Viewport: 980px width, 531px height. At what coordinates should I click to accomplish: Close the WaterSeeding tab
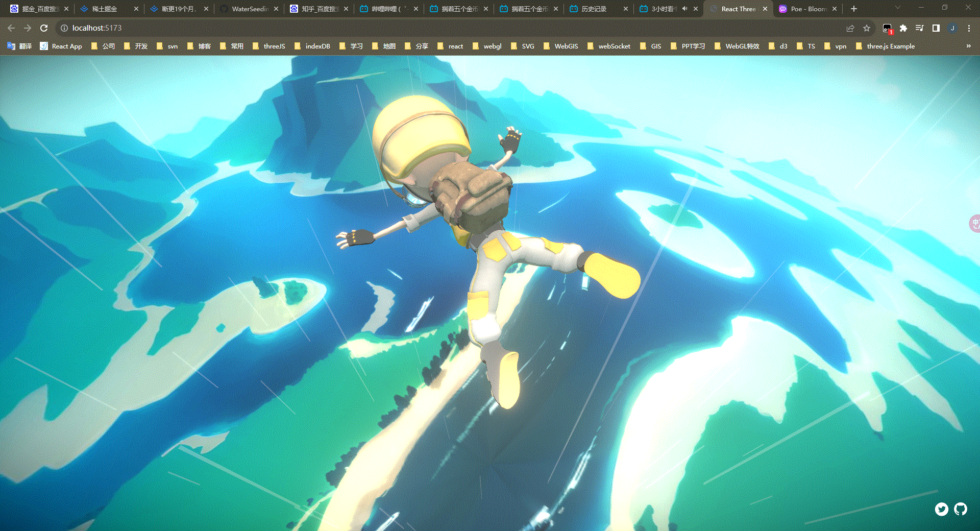click(276, 9)
